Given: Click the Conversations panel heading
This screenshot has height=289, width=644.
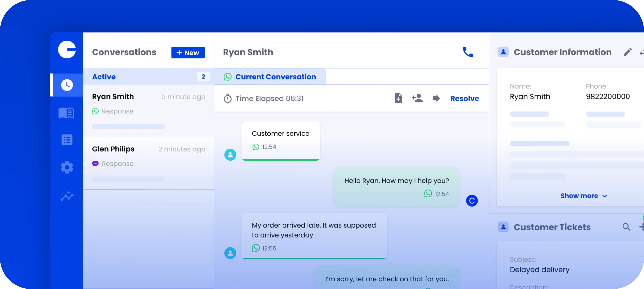Looking at the screenshot, I should point(124,52).
